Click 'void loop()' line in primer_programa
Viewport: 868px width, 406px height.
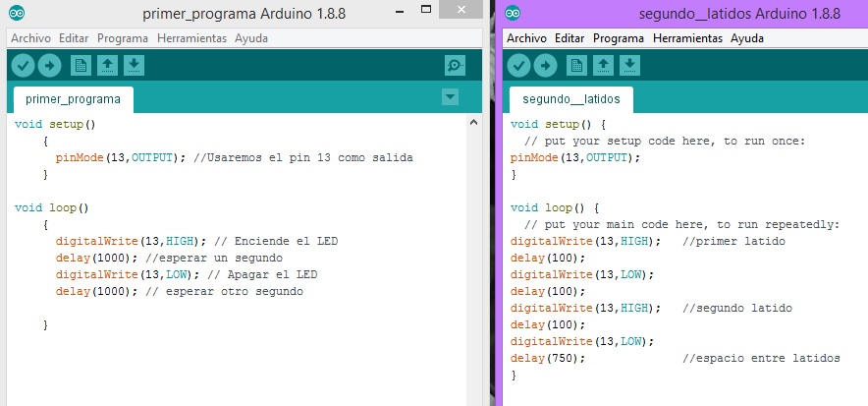point(52,208)
